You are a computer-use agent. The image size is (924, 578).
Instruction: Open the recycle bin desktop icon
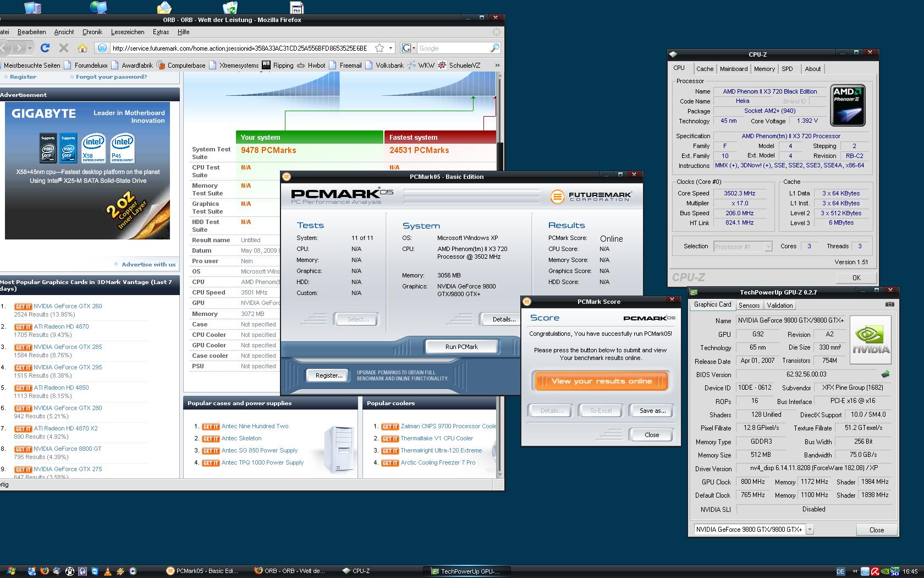[230, 7]
